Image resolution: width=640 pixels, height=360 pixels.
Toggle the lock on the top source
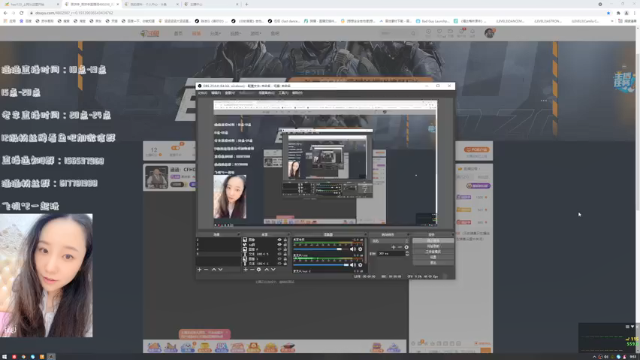point(285,240)
